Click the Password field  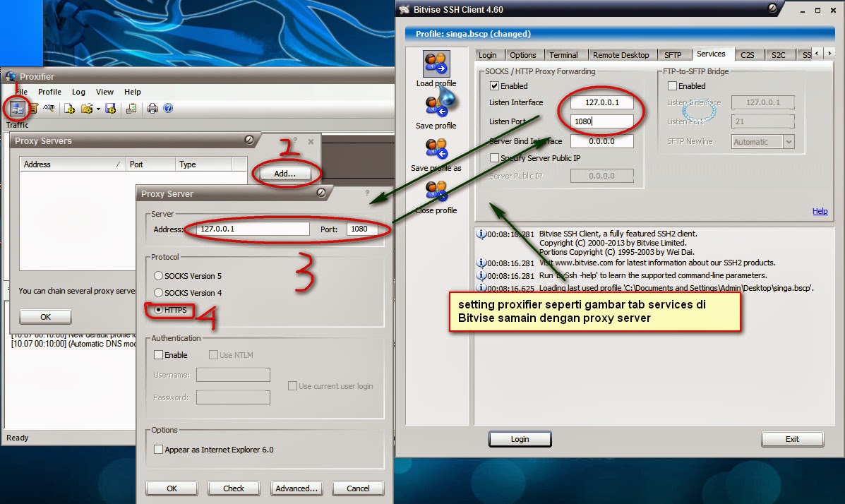click(234, 397)
